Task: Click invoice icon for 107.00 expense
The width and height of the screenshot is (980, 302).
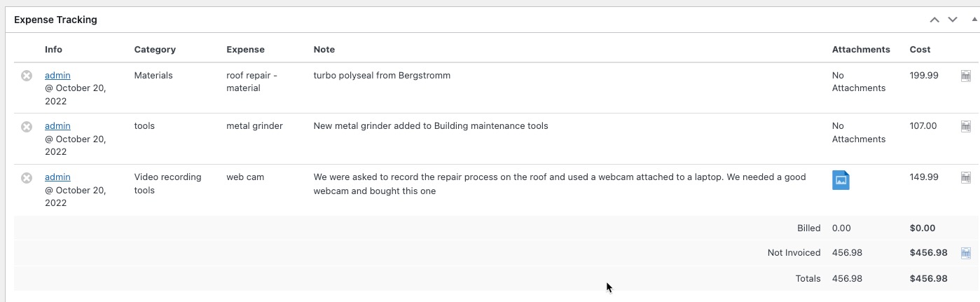Action: click(965, 126)
